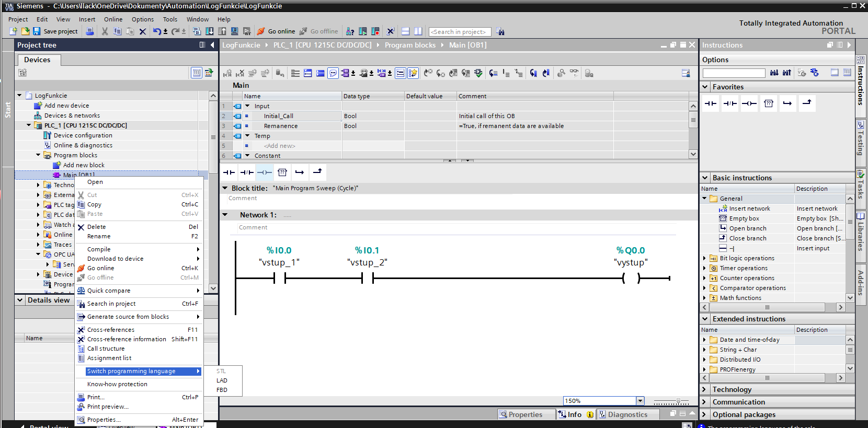The width and height of the screenshot is (868, 428).
Task: Select normally open contact in Favorites panel
Action: (711, 103)
